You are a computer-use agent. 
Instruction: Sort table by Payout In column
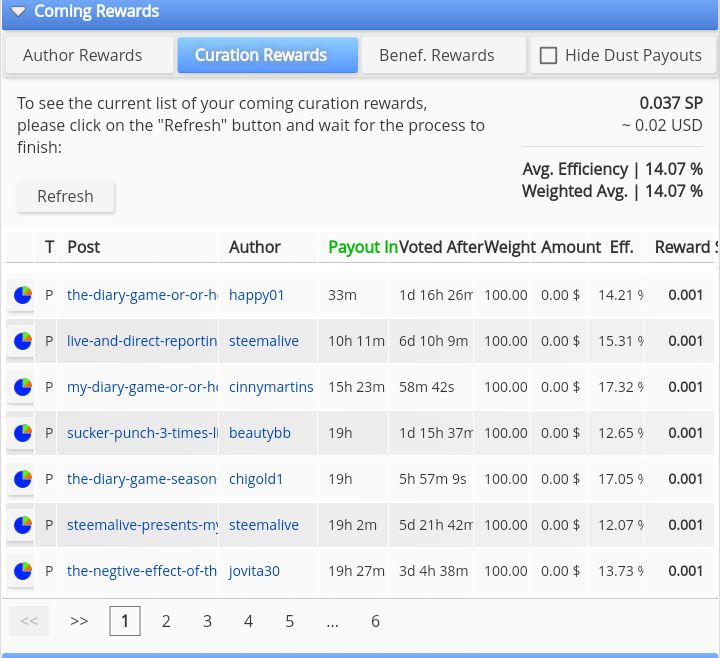coord(362,247)
